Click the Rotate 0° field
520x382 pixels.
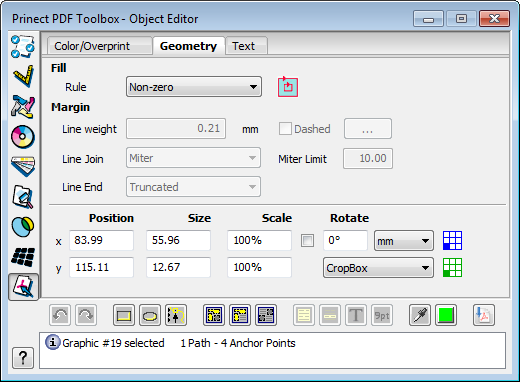click(345, 240)
